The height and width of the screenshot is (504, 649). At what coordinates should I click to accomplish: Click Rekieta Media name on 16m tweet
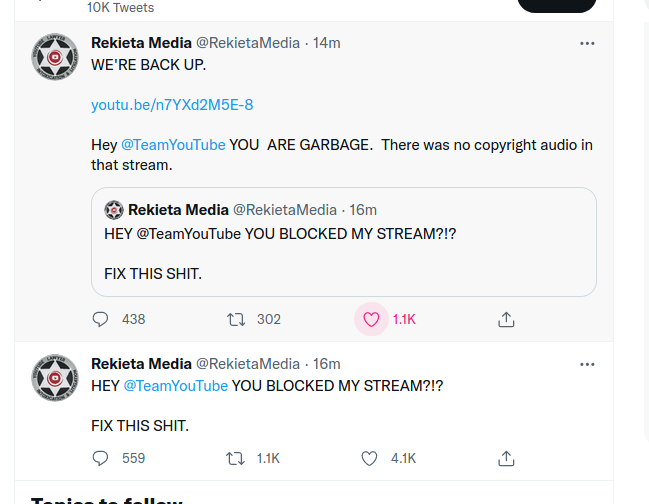[142, 364]
